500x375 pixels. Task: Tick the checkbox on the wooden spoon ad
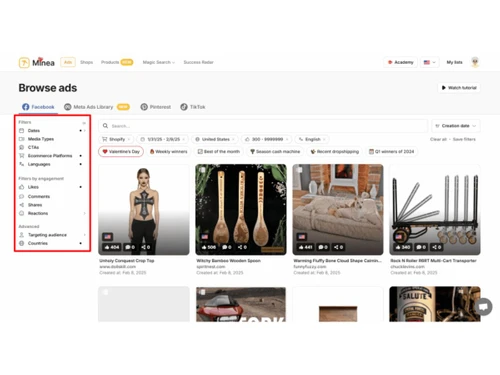tap(202, 170)
